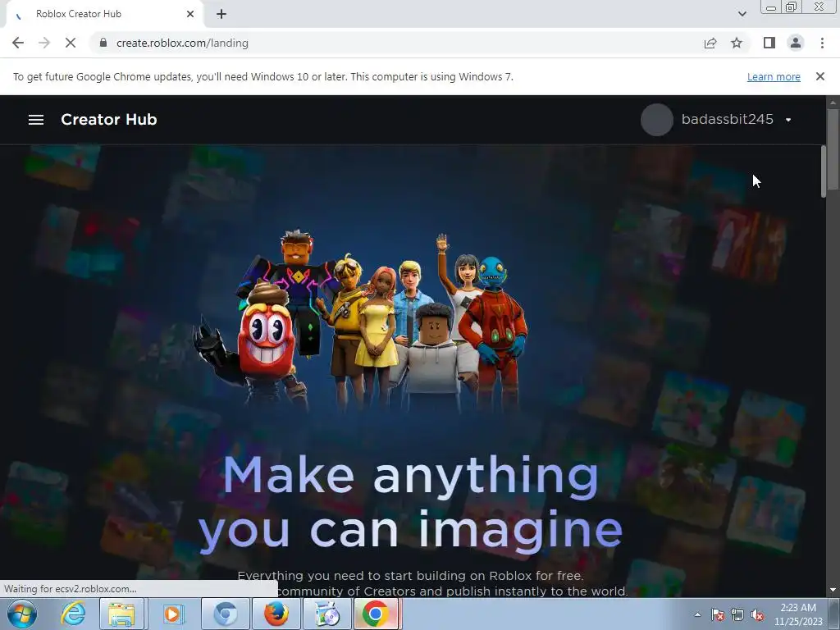
Task: Open the Chrome side panel icon
Action: coord(769,43)
